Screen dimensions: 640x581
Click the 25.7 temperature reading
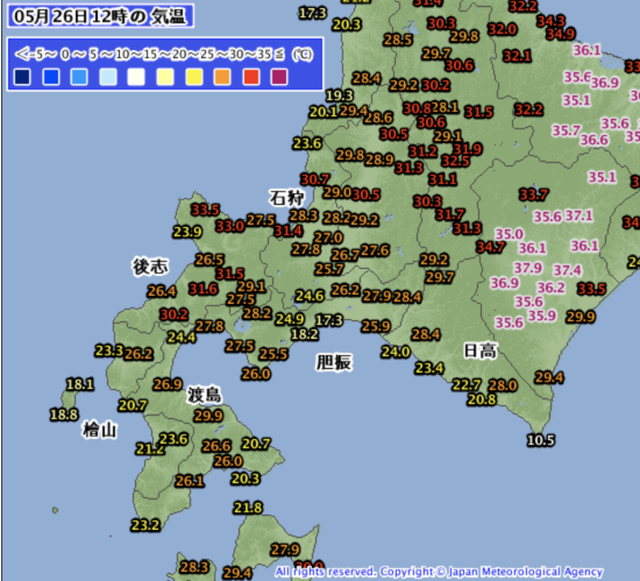tap(329, 269)
